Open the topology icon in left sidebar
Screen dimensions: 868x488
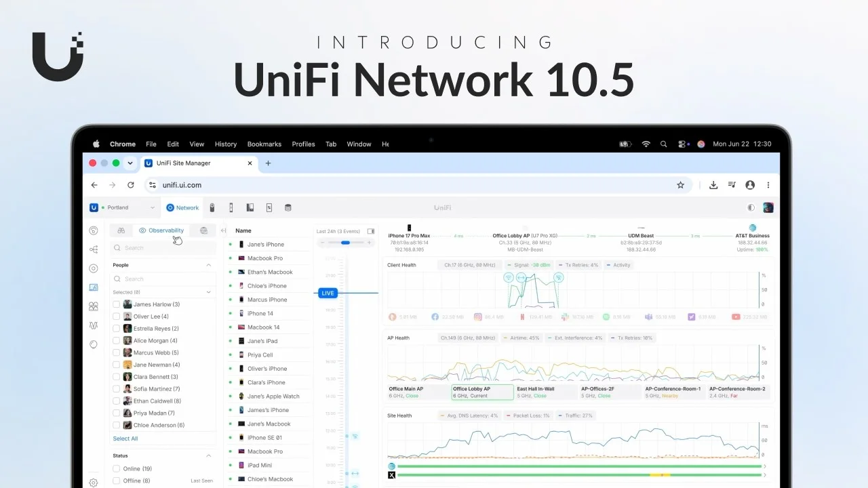tap(94, 249)
